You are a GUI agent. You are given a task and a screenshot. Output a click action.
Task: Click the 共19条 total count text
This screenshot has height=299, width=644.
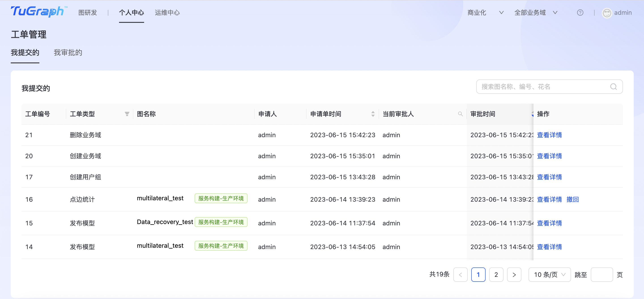[x=439, y=274]
